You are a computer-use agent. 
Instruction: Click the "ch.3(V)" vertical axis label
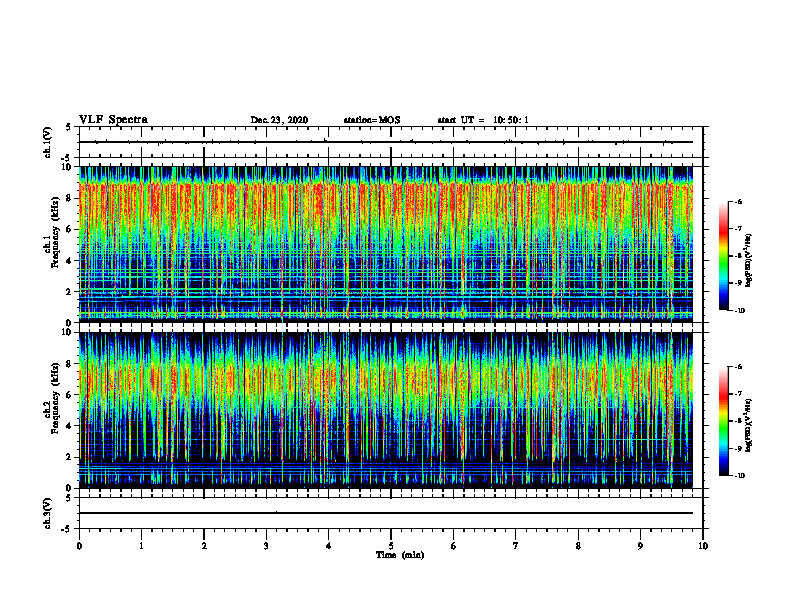48,513
